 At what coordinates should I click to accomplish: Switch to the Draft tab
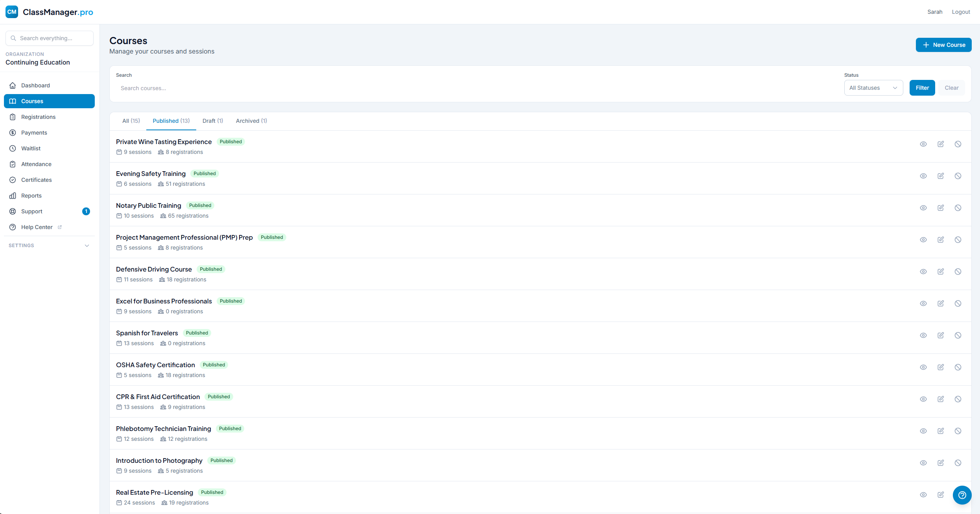coord(212,121)
